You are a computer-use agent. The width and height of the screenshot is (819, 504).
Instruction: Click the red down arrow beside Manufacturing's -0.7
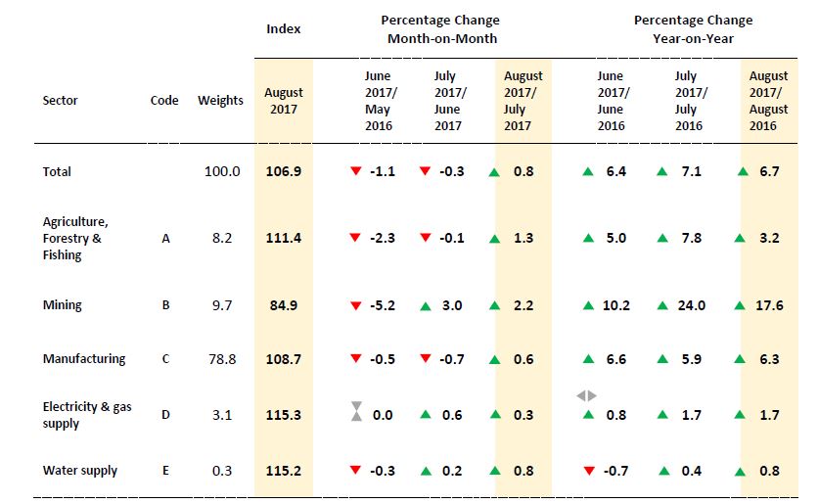426,359
